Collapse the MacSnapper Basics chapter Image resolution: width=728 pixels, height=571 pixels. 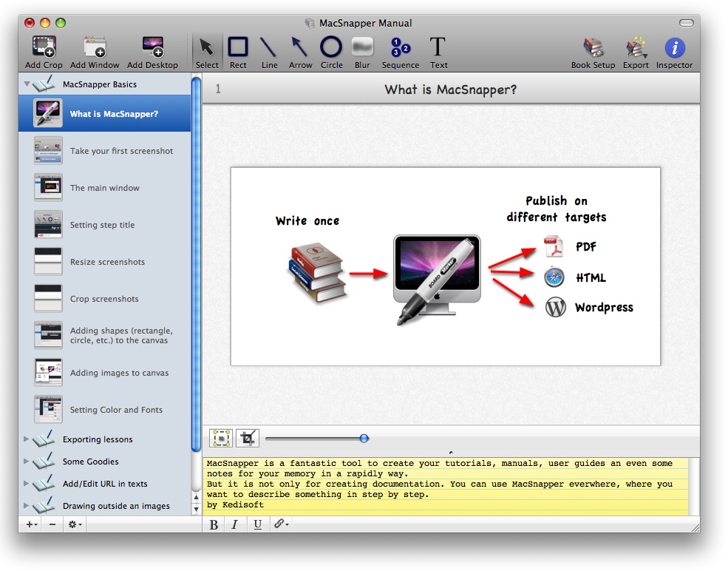pyautogui.click(x=27, y=84)
